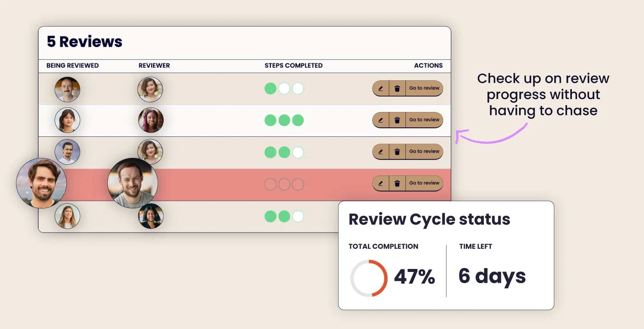This screenshot has width=644, height=329.
Task: Click the edit pencil icon on the first review row
Action: [x=380, y=88]
